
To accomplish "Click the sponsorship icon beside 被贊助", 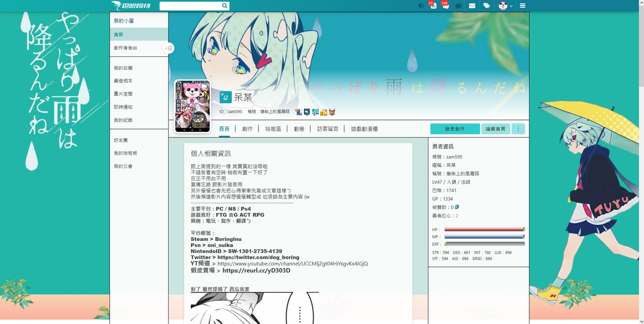I will tap(457, 207).
